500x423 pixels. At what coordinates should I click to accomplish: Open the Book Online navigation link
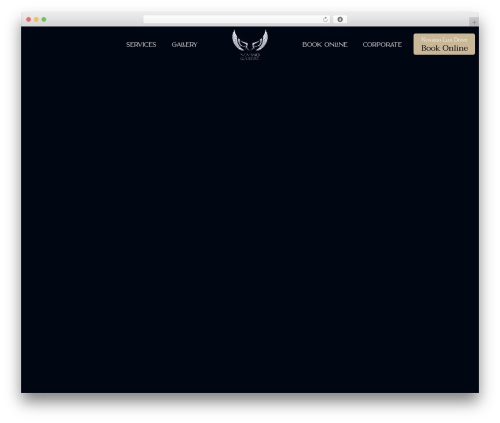(x=325, y=44)
